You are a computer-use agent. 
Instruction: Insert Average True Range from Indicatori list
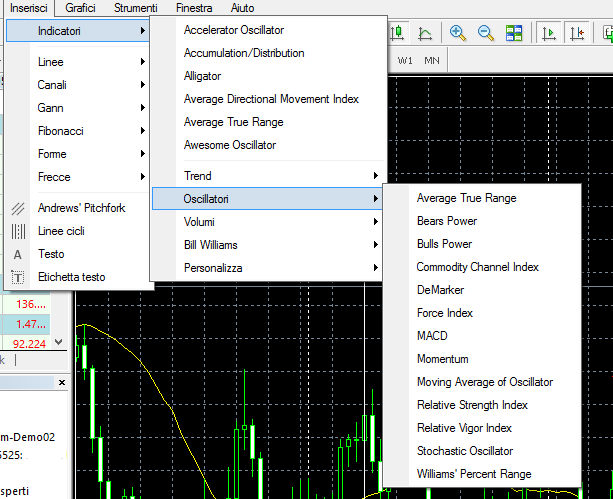pos(233,122)
